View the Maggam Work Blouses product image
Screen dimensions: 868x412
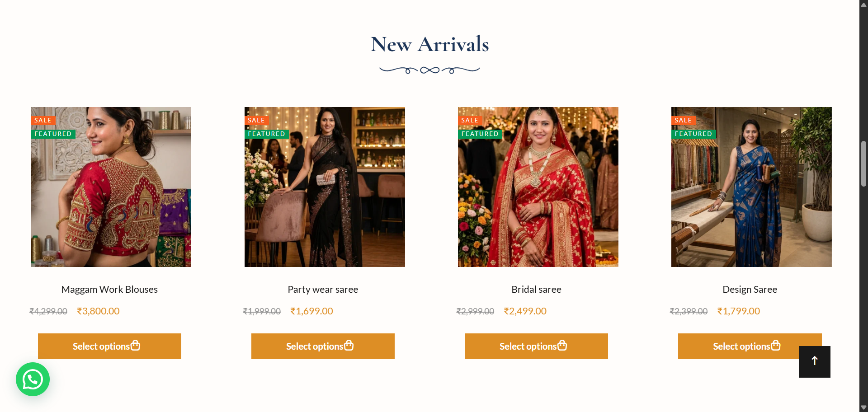(111, 187)
